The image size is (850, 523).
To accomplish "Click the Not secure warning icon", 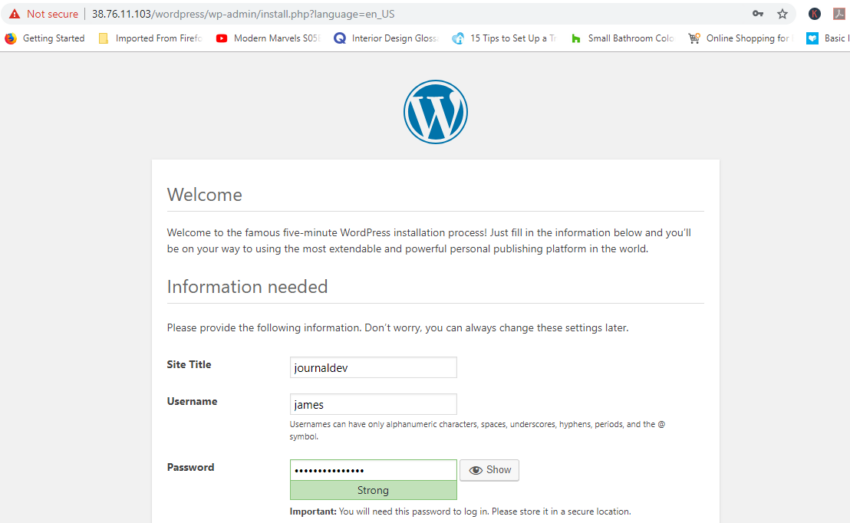I will point(15,14).
